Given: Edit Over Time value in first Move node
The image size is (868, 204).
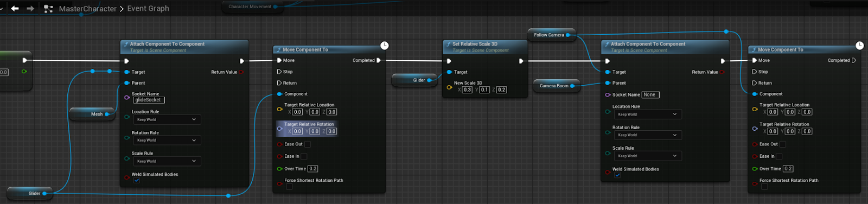Looking at the screenshot, I should point(313,169).
